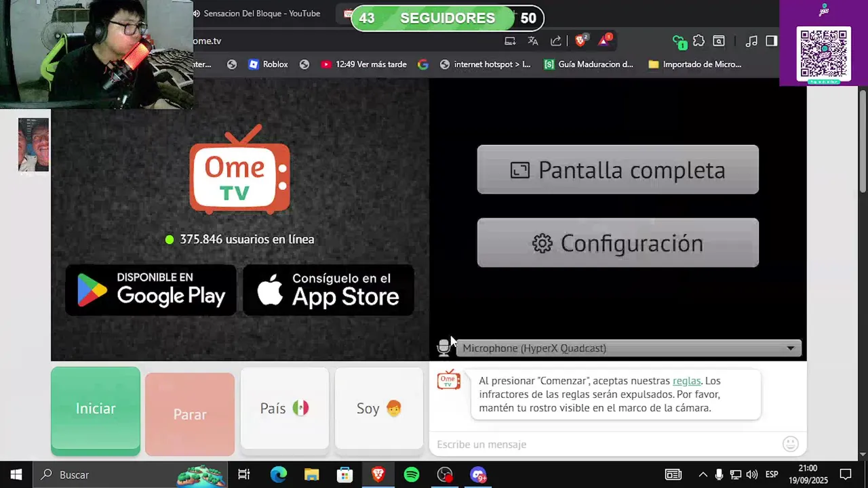Enter Pantalla completa fullscreen mode
This screenshot has width=868, height=488.
(618, 169)
